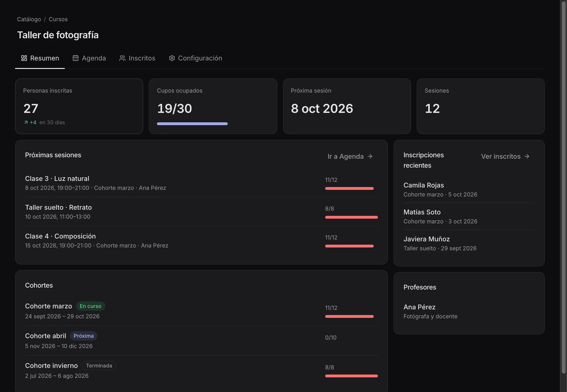Click the Personas inscritas card value 27
This screenshot has height=392, width=567.
pos(31,109)
